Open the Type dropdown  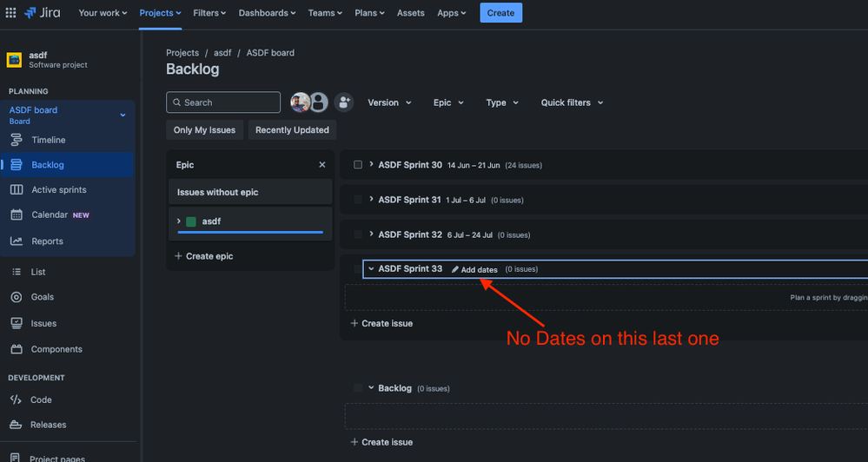pyautogui.click(x=502, y=103)
